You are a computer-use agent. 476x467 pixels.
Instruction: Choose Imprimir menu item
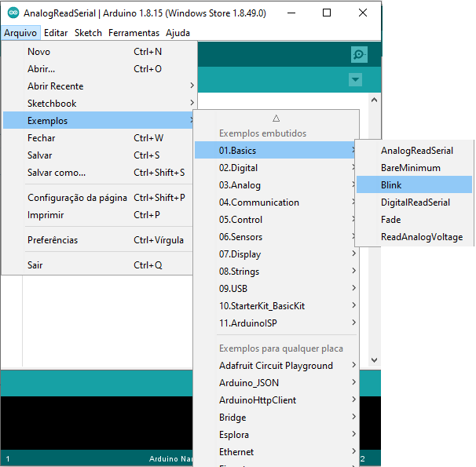97,215
